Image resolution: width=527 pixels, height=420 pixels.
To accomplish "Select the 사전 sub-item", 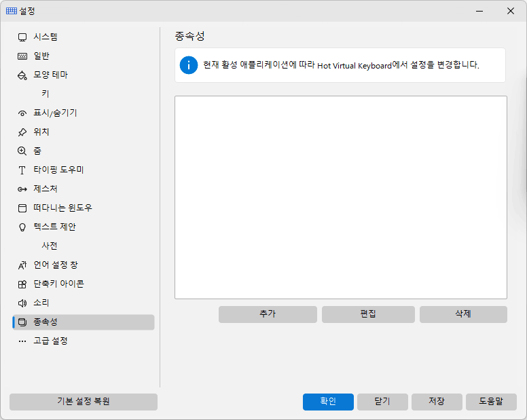I will (x=84, y=246).
